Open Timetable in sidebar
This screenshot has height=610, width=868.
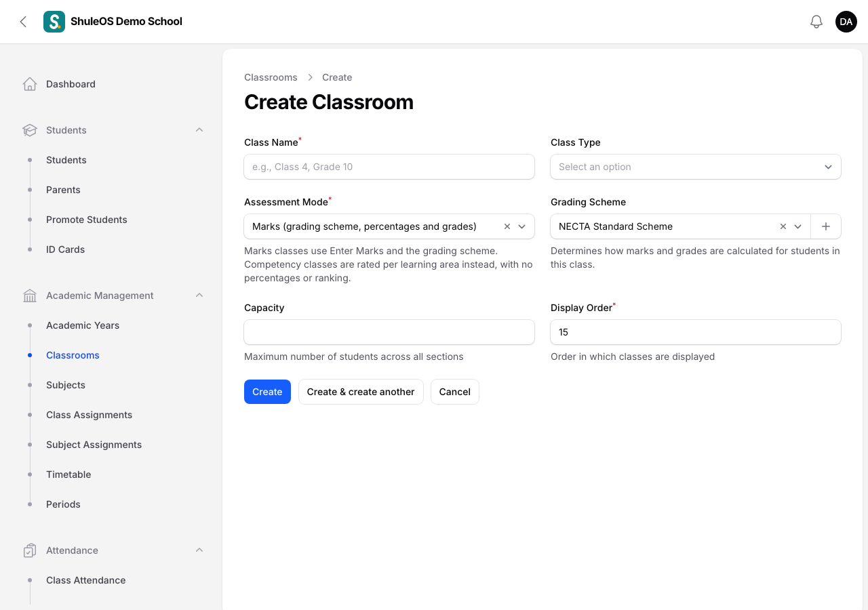68,474
